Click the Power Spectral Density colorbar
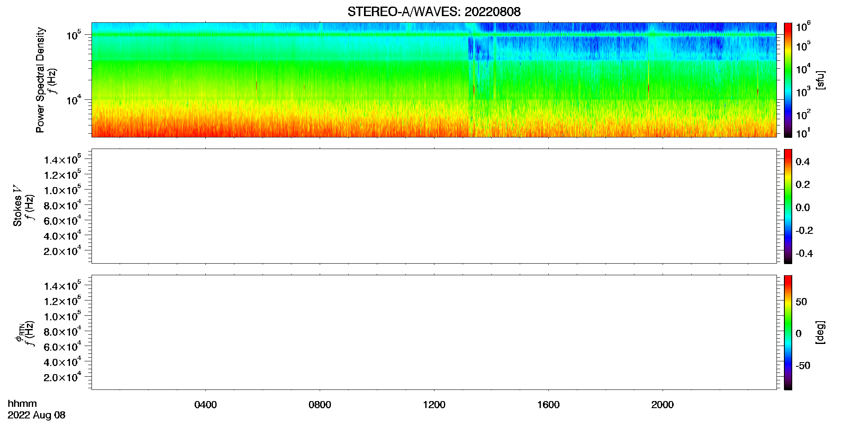Viewport: 868px width, 447px height. tap(788, 80)
